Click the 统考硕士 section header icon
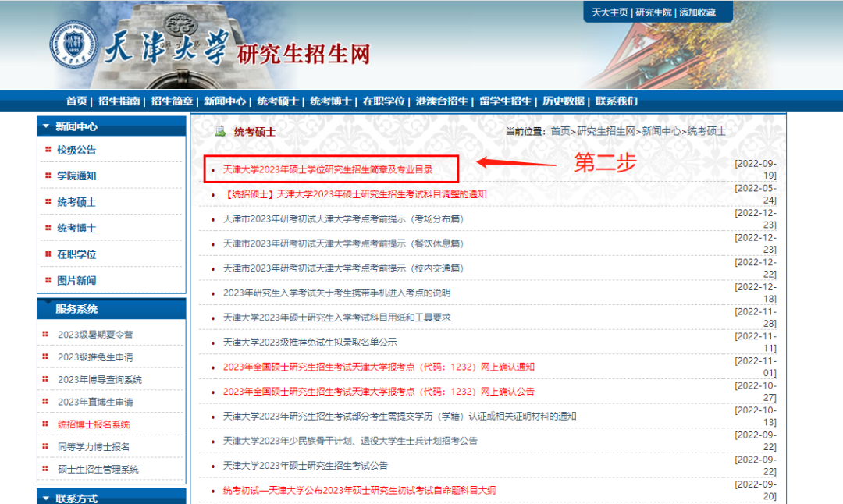 [x=220, y=131]
